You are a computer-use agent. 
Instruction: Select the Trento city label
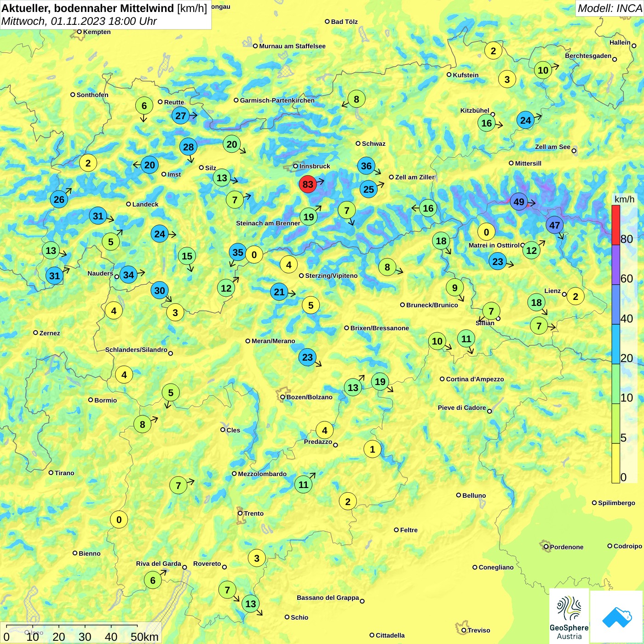[254, 513]
